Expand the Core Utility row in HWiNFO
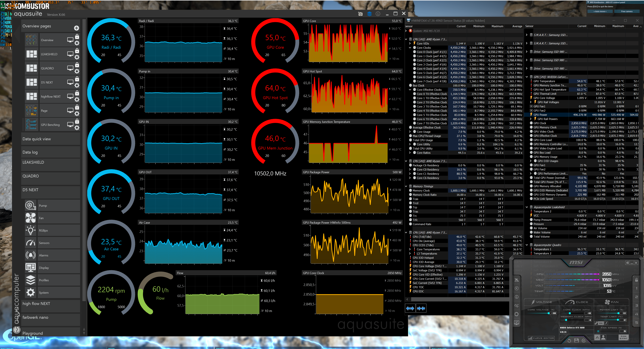The image size is (644, 349). [x=410, y=144]
